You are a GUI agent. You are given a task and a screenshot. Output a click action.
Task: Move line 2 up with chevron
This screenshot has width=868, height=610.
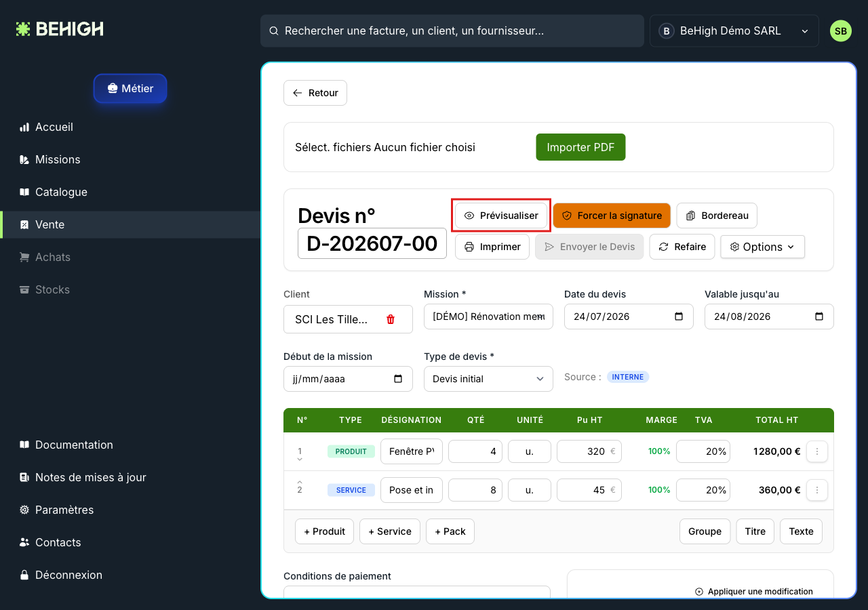[300, 482]
